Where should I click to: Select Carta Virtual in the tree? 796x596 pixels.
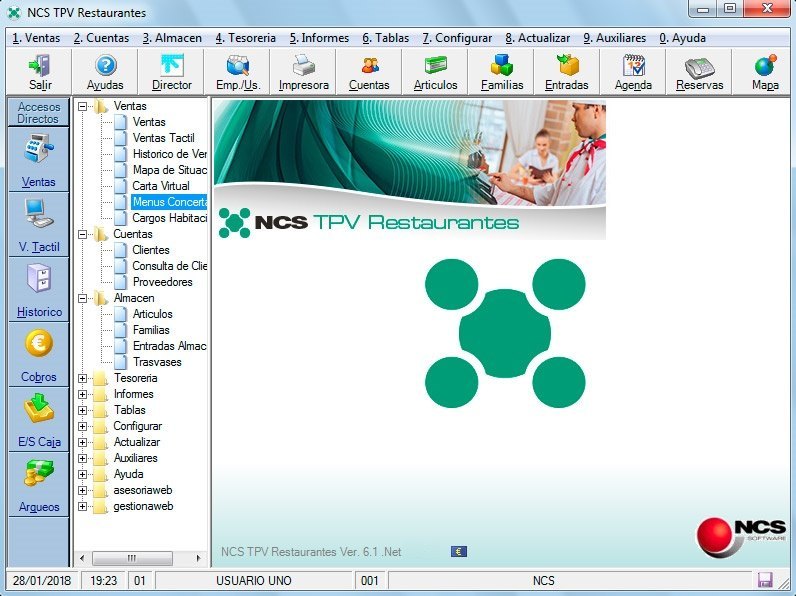[160, 186]
